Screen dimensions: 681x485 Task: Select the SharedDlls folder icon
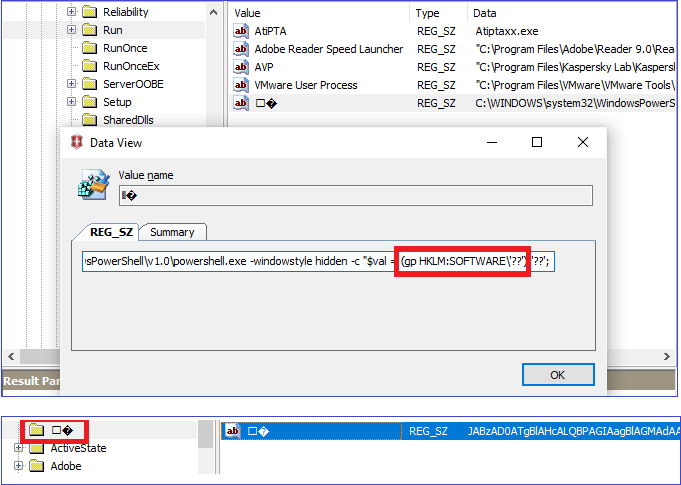[x=89, y=120]
